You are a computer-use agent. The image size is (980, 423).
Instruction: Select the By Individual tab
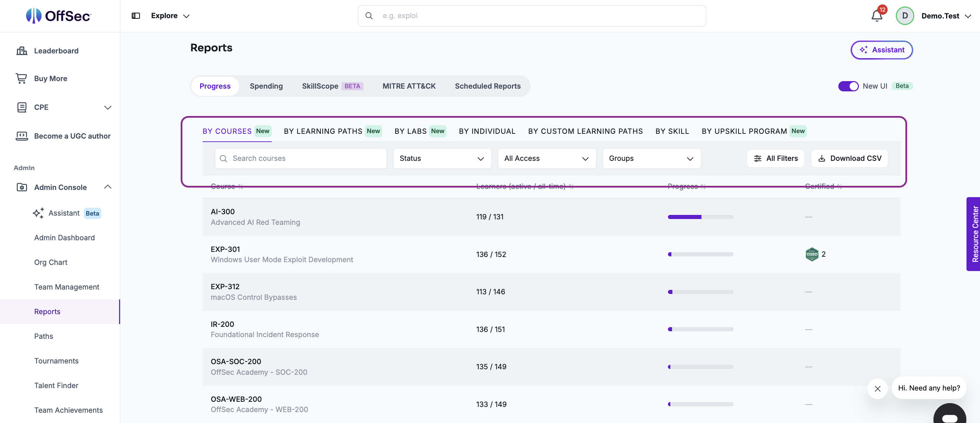tap(487, 131)
